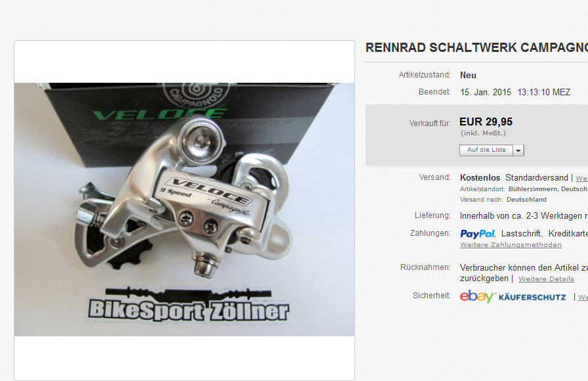Click the ended date 15. Jan. 2015
588x381 pixels.
pyautogui.click(x=486, y=93)
